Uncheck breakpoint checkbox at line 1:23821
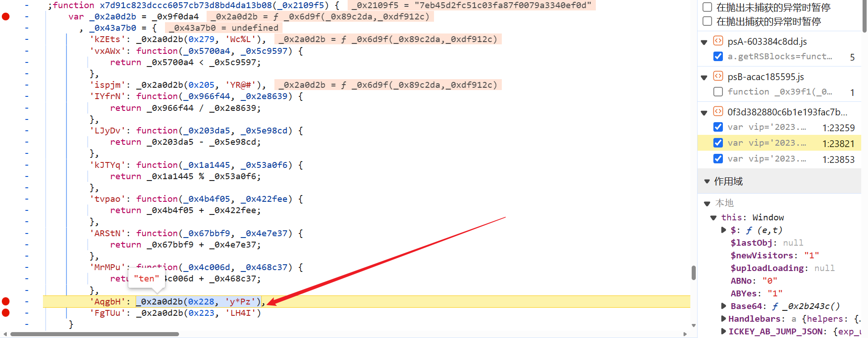The image size is (868, 338). coord(718,143)
